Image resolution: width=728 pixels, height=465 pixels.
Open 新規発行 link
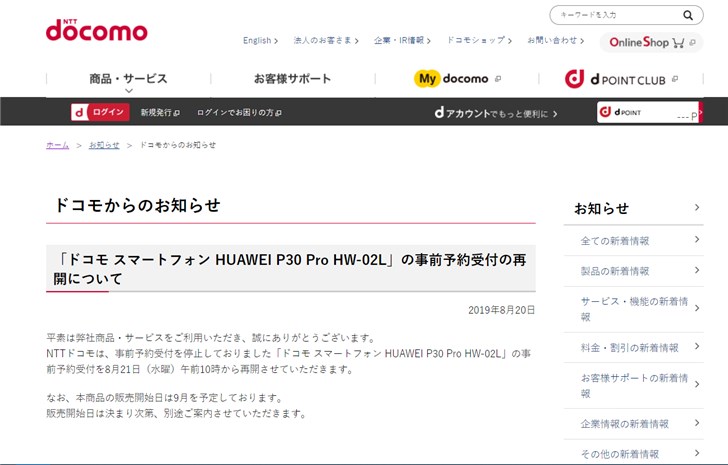pyautogui.click(x=160, y=112)
